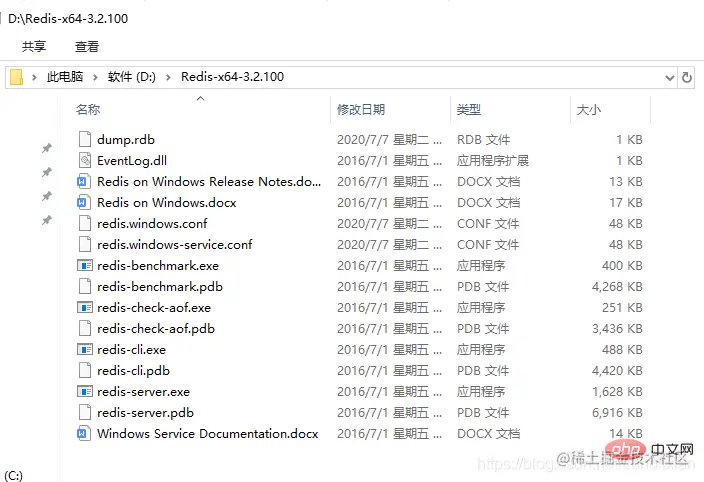Click the 4,420 KB size of redis-cli.pdb
Viewport: 704px width, 482px height.
[x=617, y=371]
